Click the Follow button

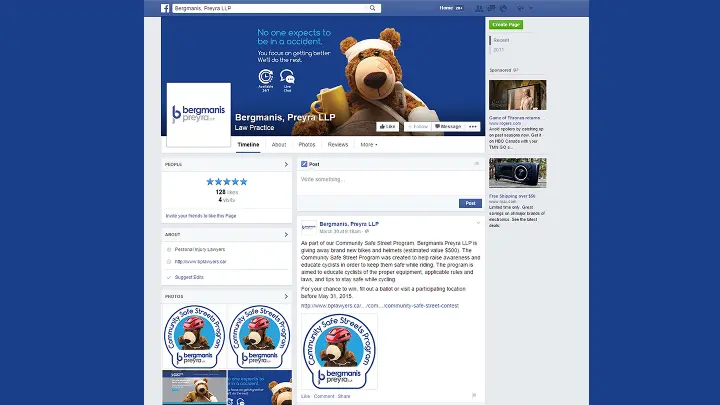click(417, 127)
